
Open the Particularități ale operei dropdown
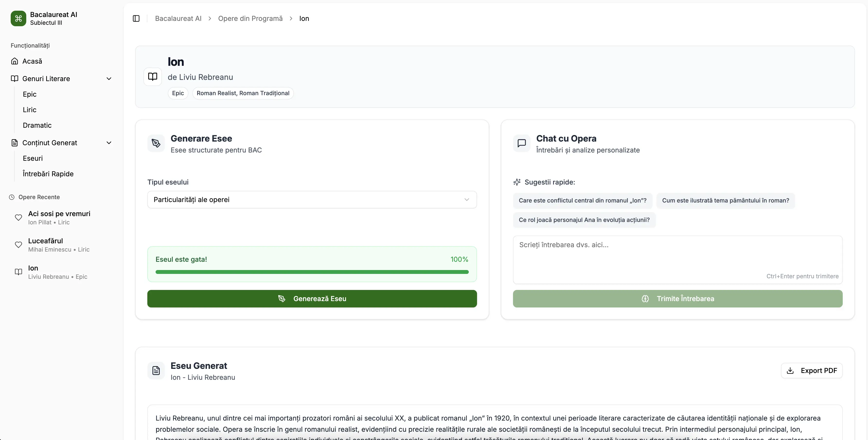312,199
